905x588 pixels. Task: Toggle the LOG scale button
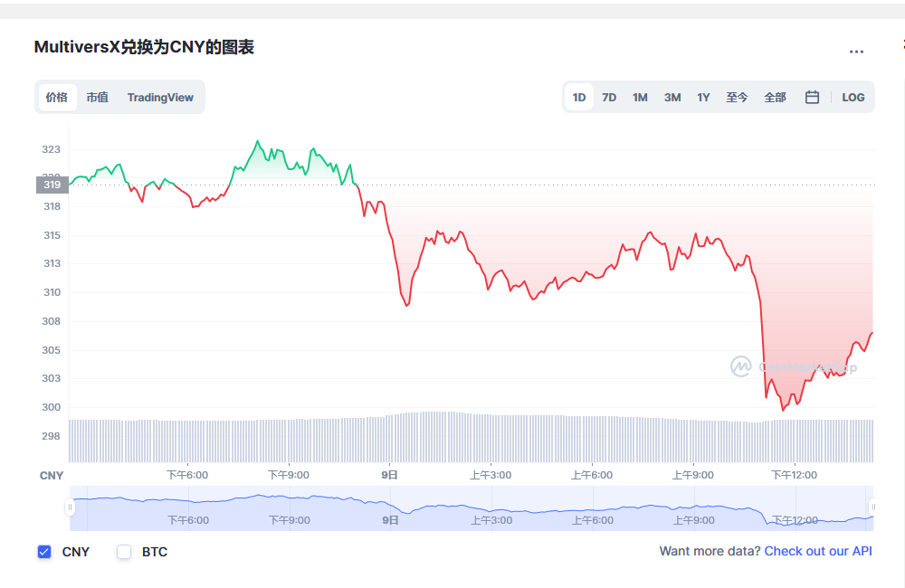click(x=853, y=97)
